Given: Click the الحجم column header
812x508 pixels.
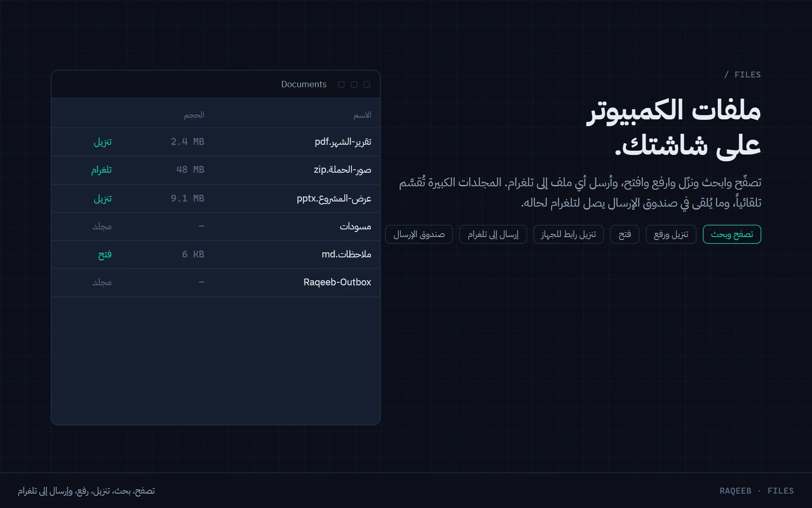Looking at the screenshot, I should 194,115.
